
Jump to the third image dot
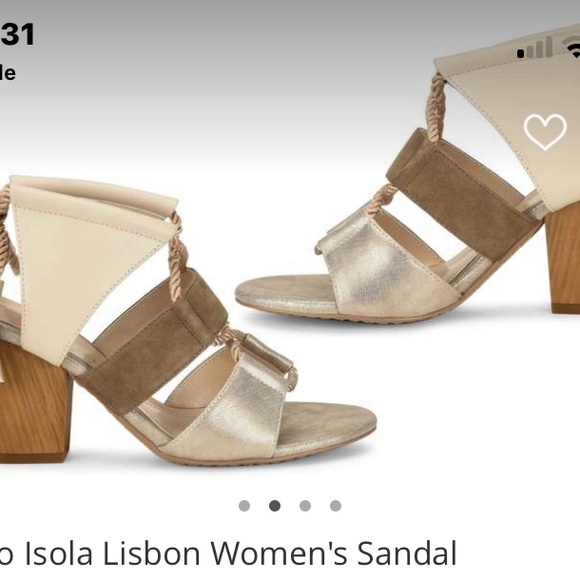tap(305, 506)
